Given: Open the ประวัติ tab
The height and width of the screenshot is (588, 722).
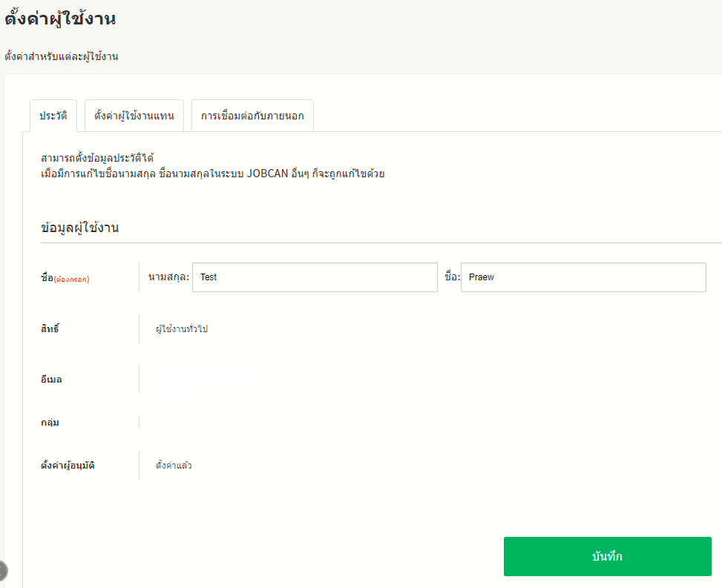Looking at the screenshot, I should (53, 116).
